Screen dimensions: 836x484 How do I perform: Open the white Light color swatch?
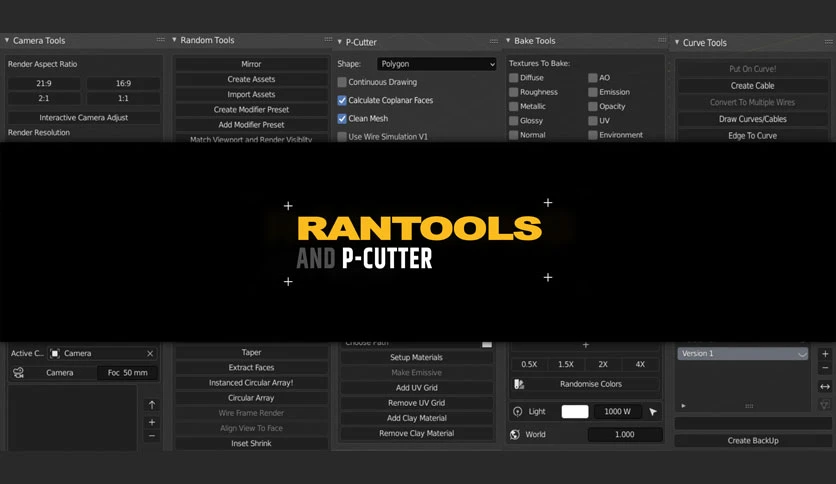click(575, 412)
